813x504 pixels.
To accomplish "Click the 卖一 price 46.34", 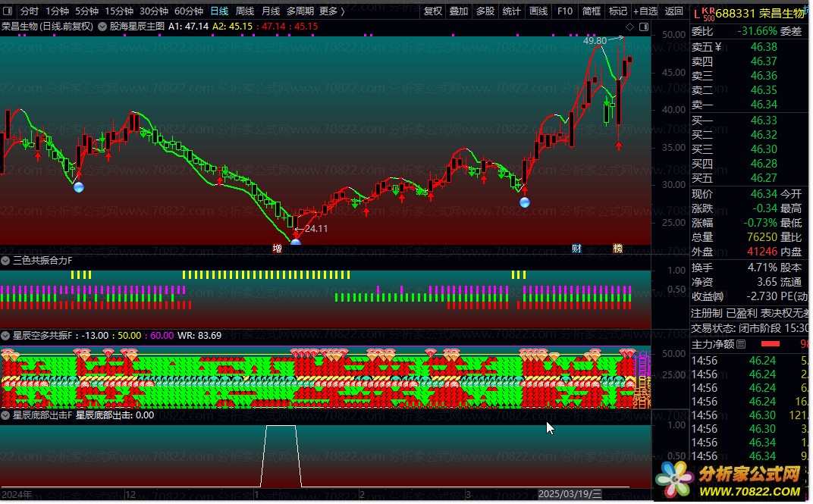I will [764, 105].
